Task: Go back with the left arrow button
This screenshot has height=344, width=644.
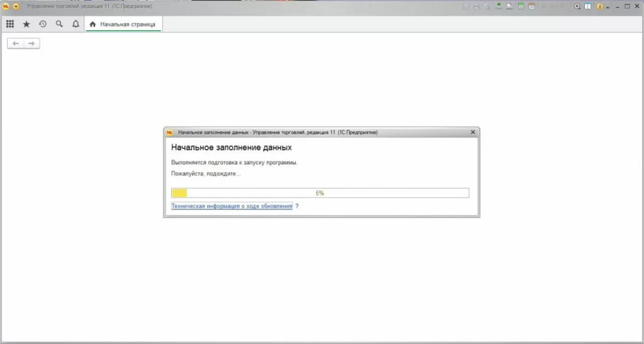Action: (16, 44)
